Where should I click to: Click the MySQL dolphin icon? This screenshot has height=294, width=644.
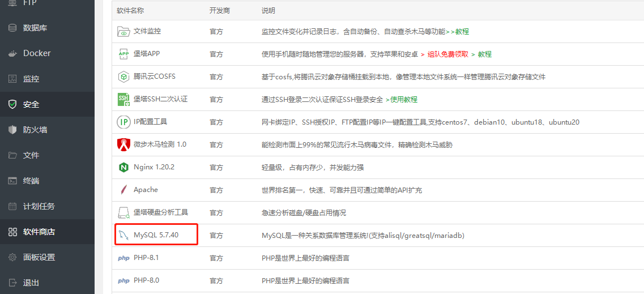[123, 235]
